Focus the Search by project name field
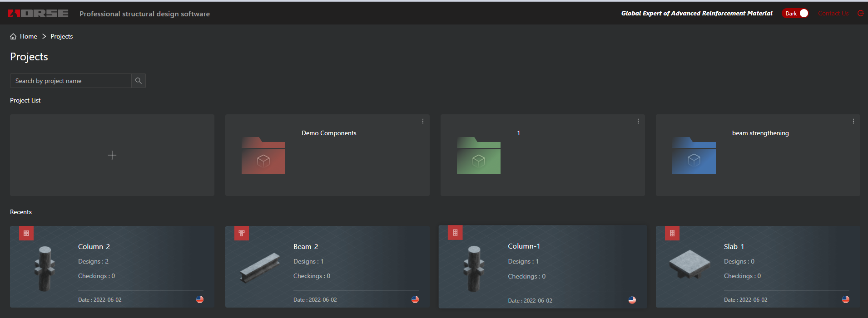868x318 pixels. click(x=71, y=81)
